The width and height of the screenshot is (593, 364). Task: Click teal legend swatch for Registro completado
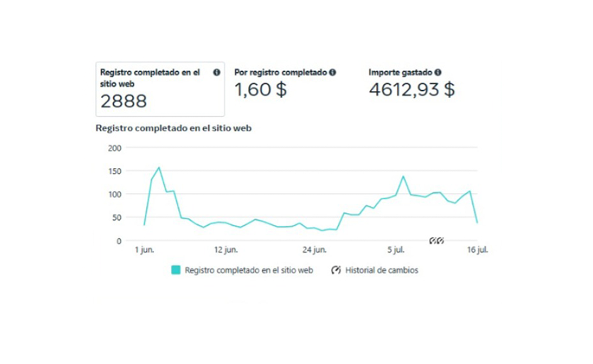click(175, 270)
